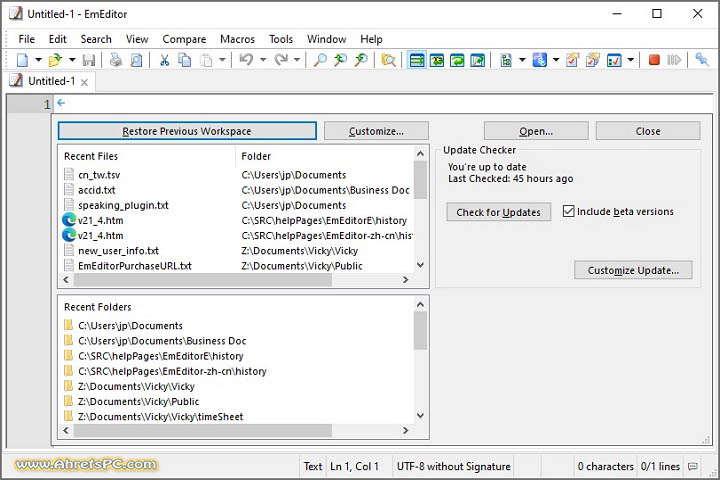Screen dimensions: 720x480
Task: Click Recent Files horizontal scrollbar thumb
Action: pos(202,280)
